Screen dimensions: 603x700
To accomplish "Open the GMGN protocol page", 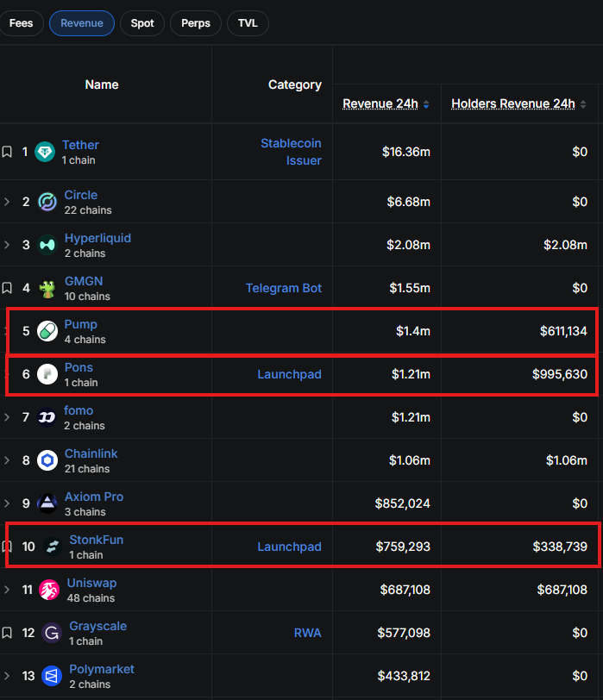I will [84, 281].
